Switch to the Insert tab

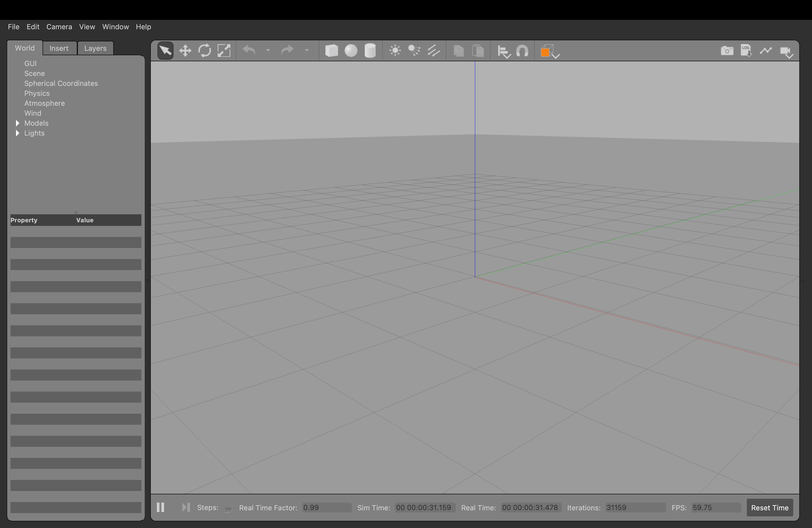59,48
